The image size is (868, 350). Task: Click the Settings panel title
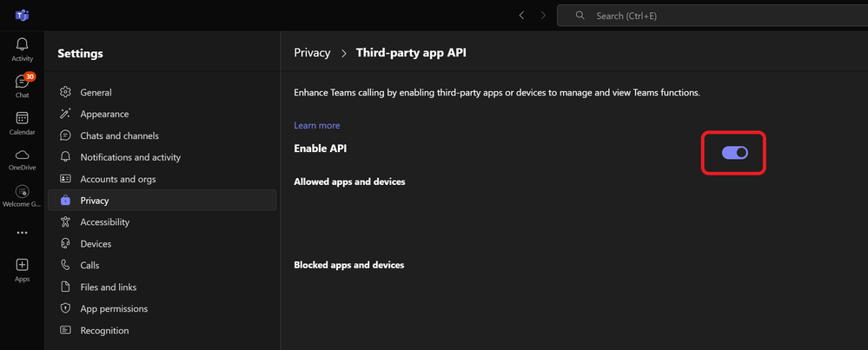pyautogui.click(x=80, y=54)
